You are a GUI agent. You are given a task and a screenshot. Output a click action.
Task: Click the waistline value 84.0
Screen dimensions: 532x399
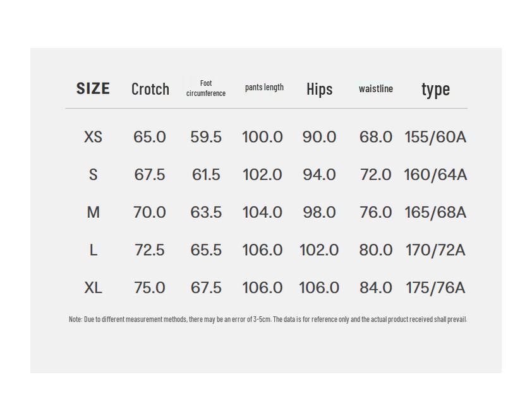[x=376, y=288]
